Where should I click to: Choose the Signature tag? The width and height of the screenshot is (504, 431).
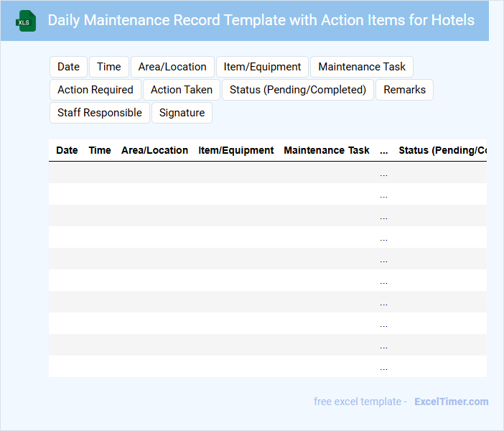(x=182, y=113)
